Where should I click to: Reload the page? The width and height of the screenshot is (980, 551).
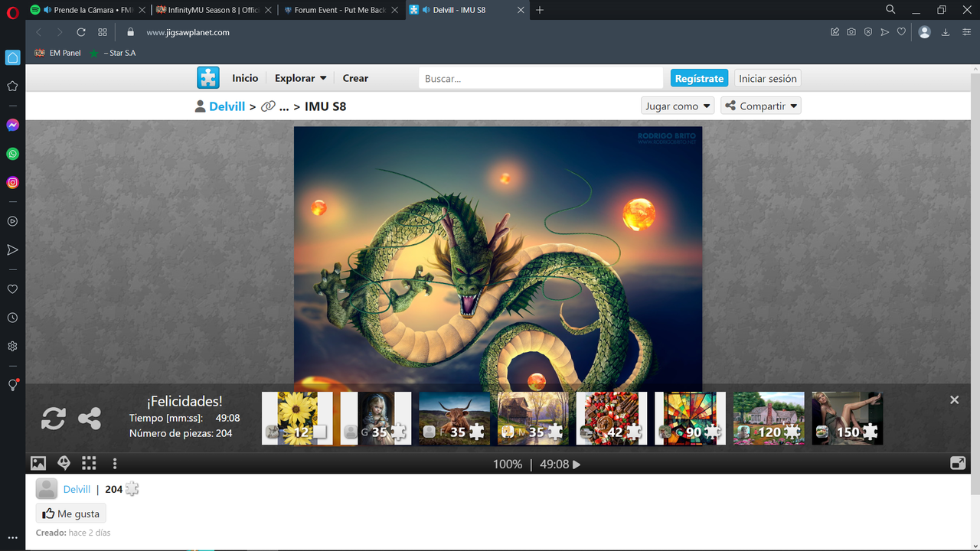click(81, 32)
